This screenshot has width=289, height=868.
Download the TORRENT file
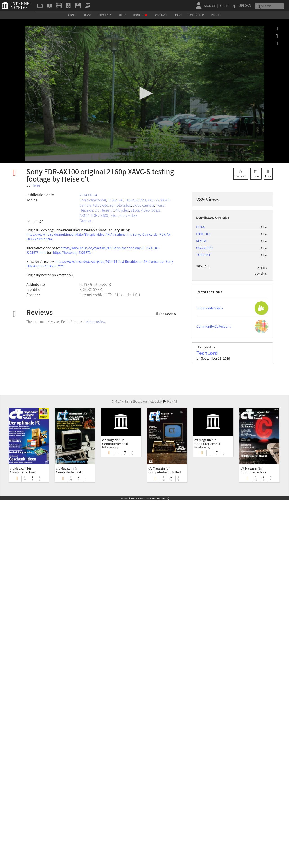[x=203, y=255]
